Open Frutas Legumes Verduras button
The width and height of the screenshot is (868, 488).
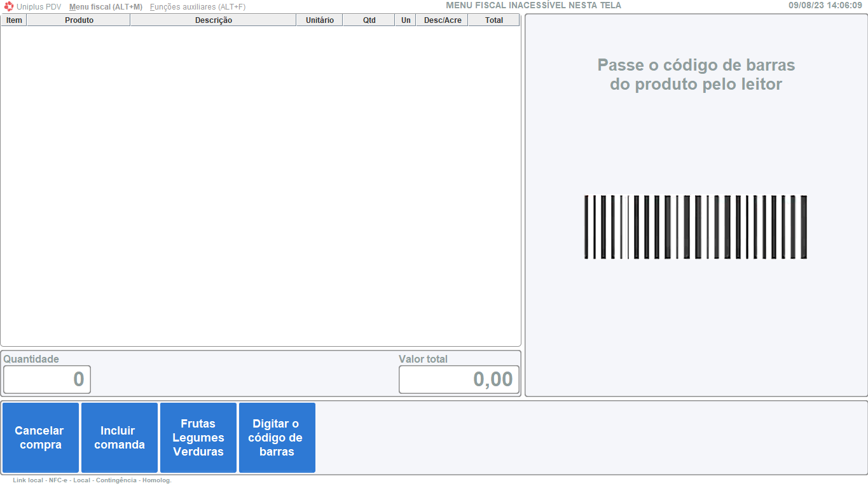click(x=198, y=438)
